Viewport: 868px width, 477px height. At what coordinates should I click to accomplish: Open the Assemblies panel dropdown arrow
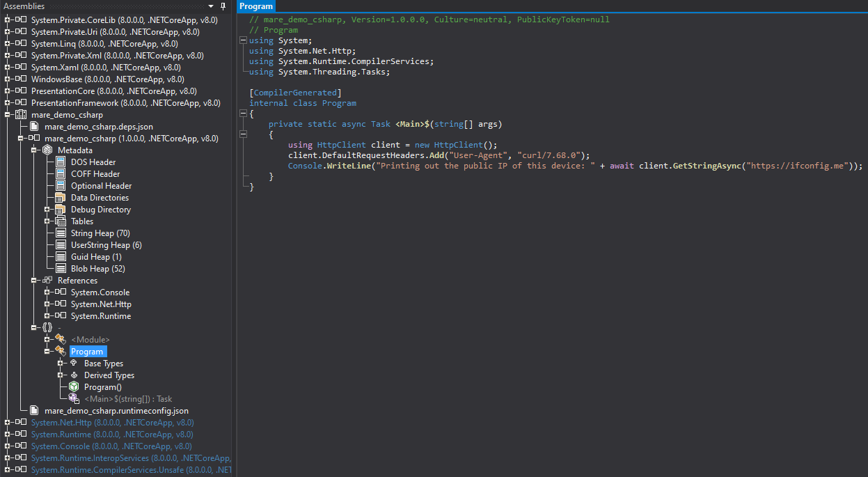211,6
